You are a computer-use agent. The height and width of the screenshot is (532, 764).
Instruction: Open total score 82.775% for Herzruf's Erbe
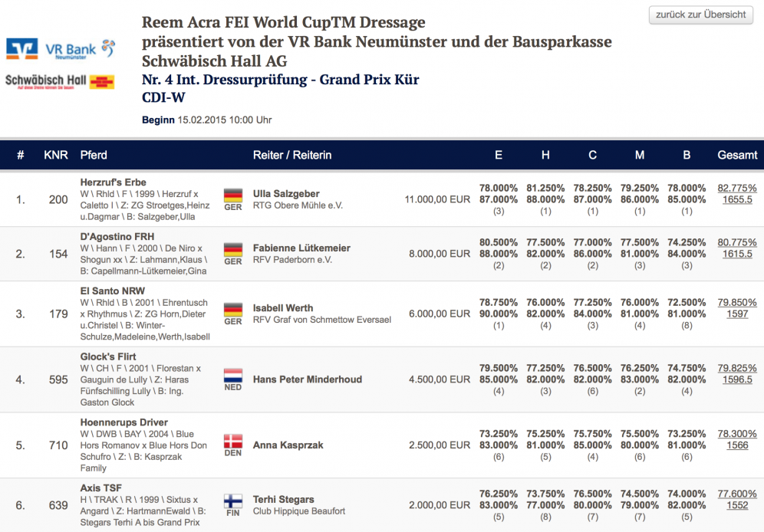coord(736,188)
